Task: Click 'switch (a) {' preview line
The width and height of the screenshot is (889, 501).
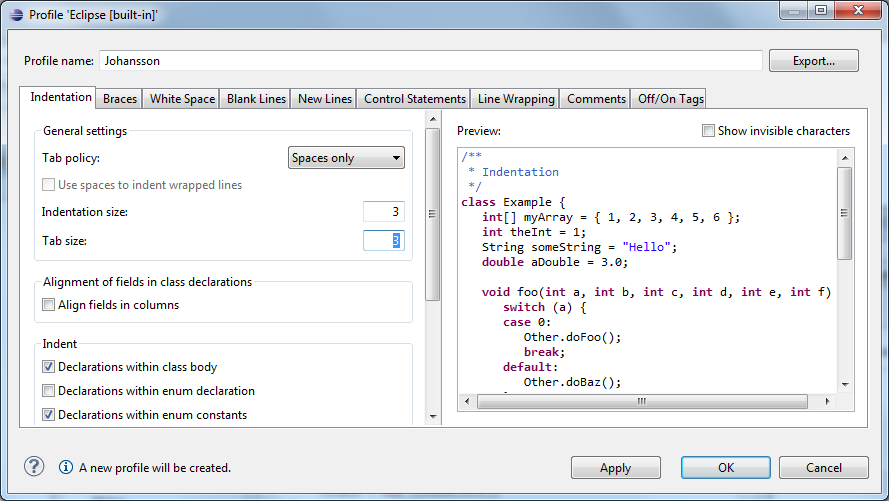Action: 545,307
